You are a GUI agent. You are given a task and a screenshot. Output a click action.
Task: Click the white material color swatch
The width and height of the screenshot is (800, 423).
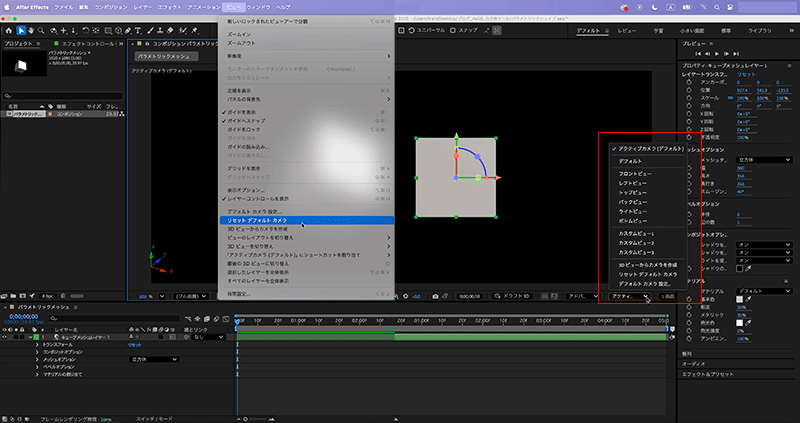point(738,297)
